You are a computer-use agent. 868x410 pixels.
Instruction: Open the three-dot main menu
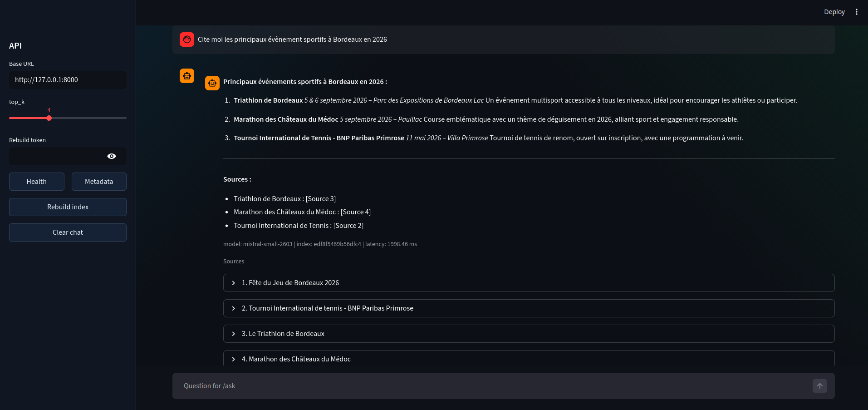[x=857, y=12]
